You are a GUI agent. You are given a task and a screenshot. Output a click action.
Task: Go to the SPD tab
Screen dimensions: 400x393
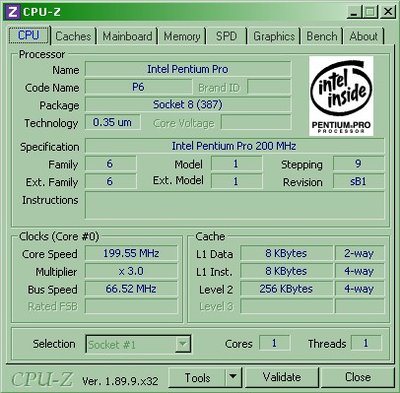pos(226,36)
